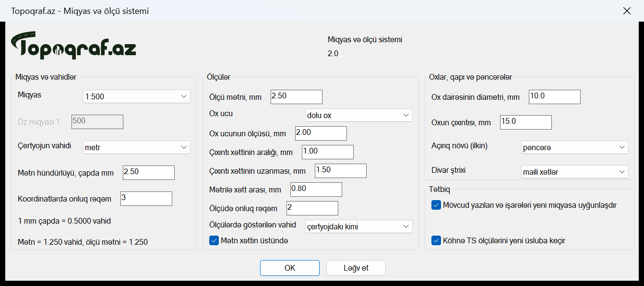
Task: Open the Çertyojun vahidi dropdown
Action: (137, 147)
